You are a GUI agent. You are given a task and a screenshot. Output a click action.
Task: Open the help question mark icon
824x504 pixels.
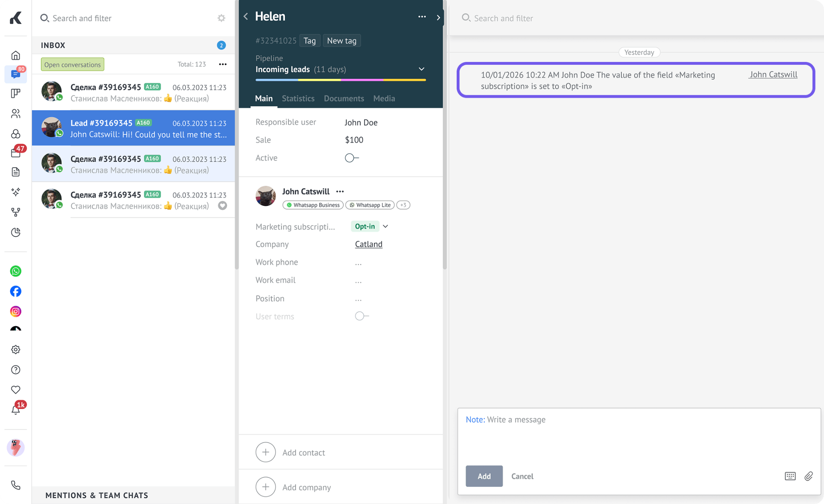coord(16,370)
